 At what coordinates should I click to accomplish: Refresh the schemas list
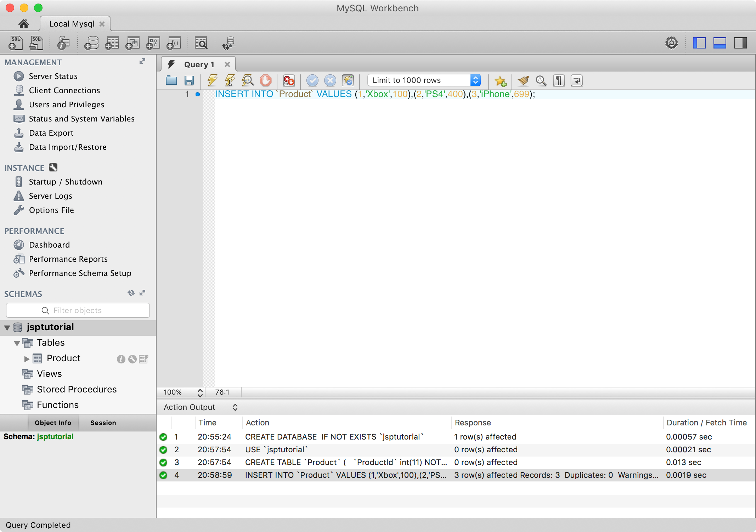(x=131, y=293)
